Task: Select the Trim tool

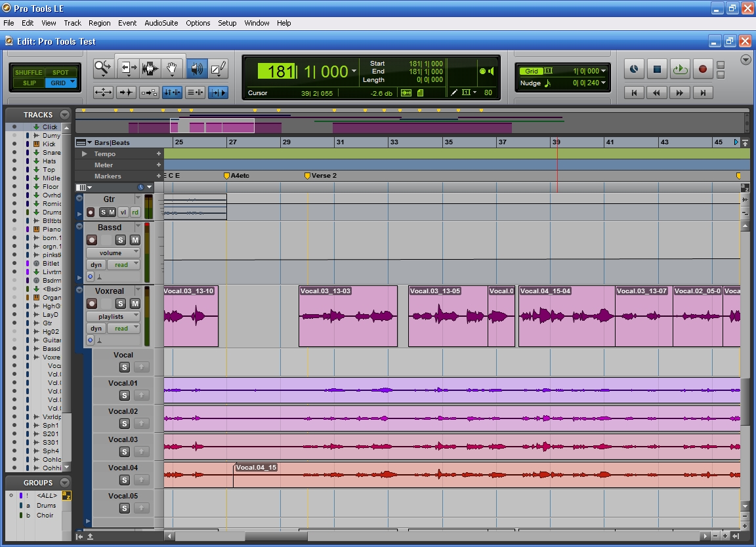Action: (x=128, y=68)
